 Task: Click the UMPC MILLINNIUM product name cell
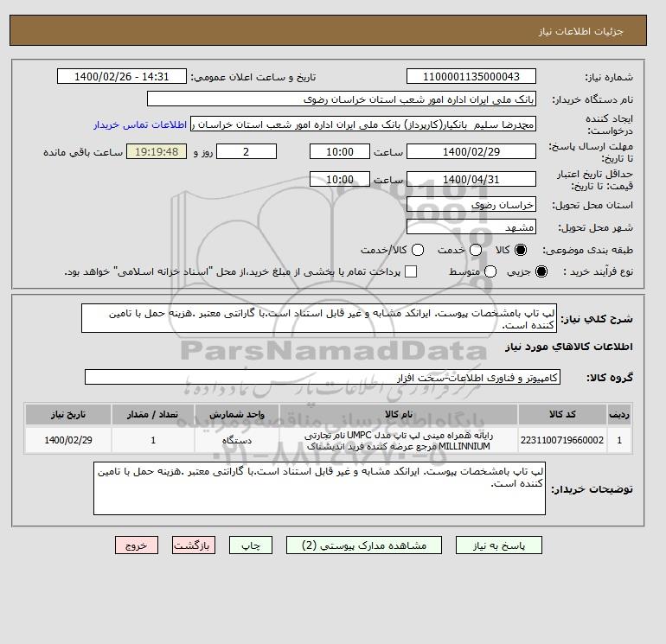(x=399, y=440)
